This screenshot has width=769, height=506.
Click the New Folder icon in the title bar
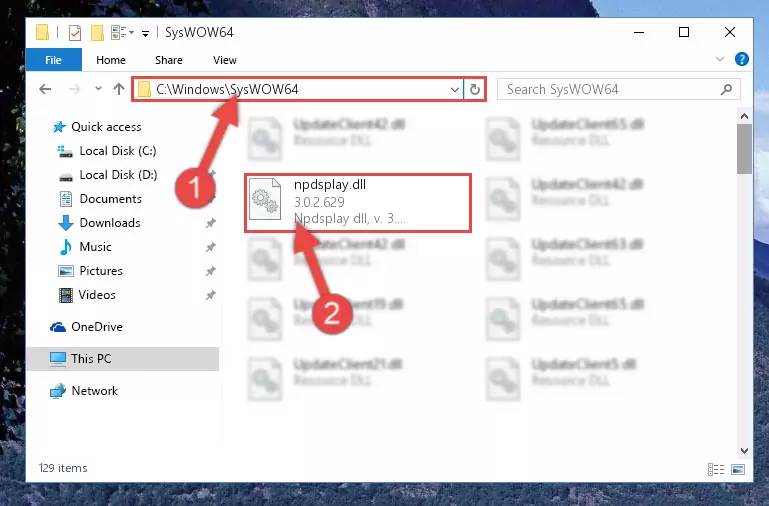coord(97,33)
